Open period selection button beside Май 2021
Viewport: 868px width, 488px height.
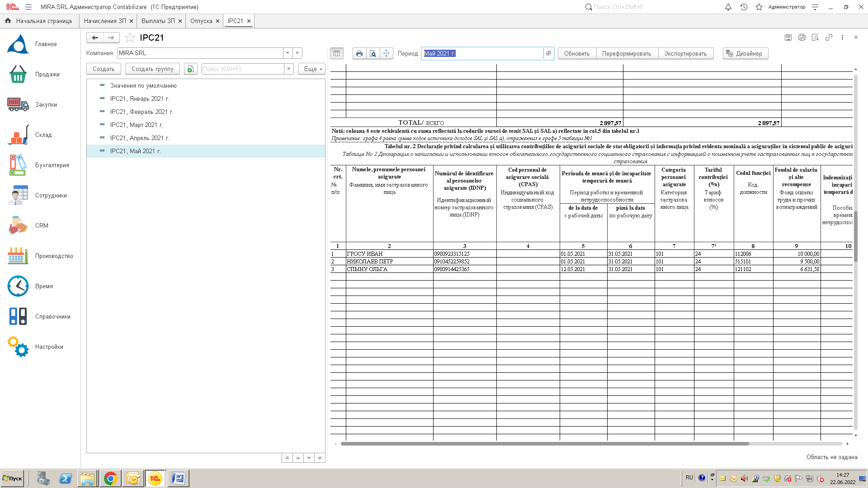tap(548, 53)
